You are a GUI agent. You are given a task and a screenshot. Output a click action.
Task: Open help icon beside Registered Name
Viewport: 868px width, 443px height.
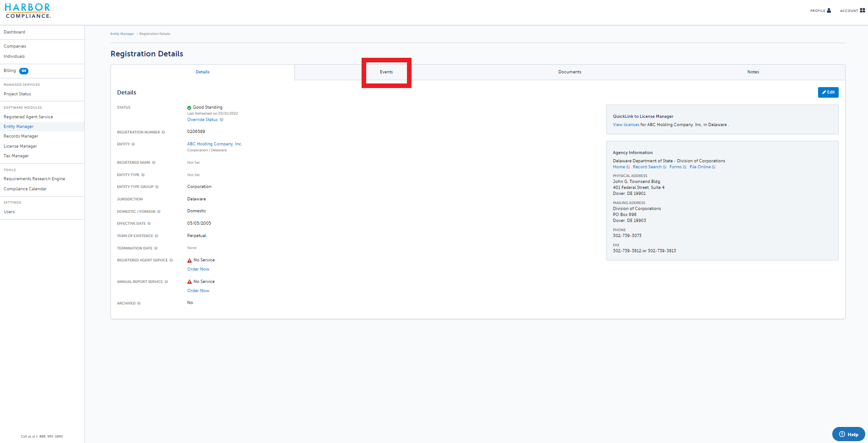[x=154, y=162]
